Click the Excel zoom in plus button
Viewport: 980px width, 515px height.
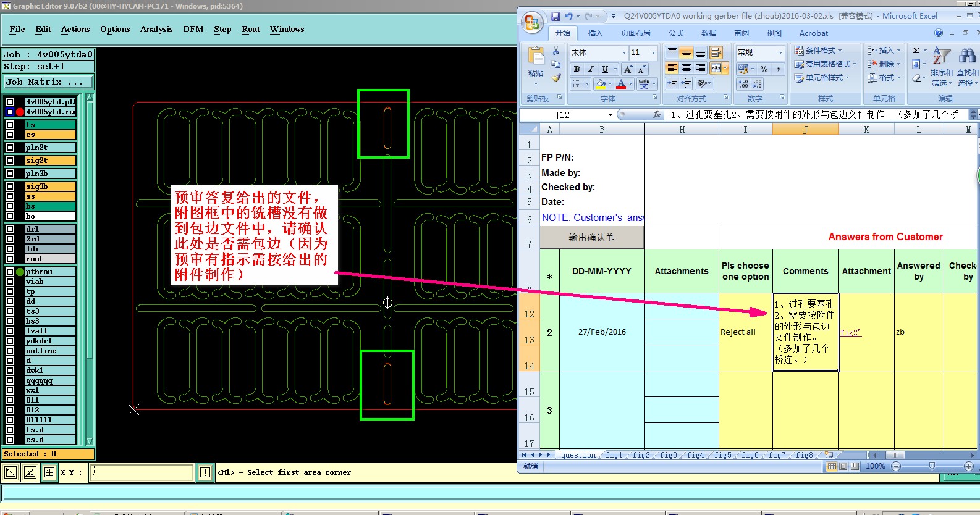click(x=969, y=466)
